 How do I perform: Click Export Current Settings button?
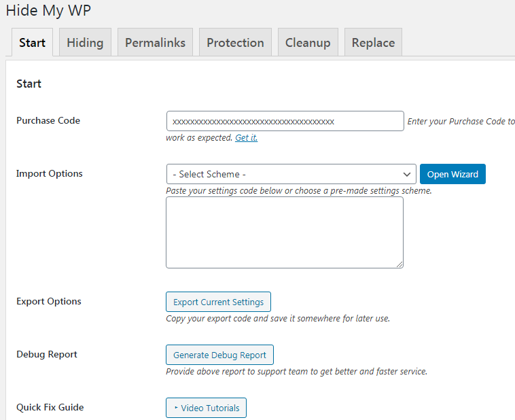(218, 302)
